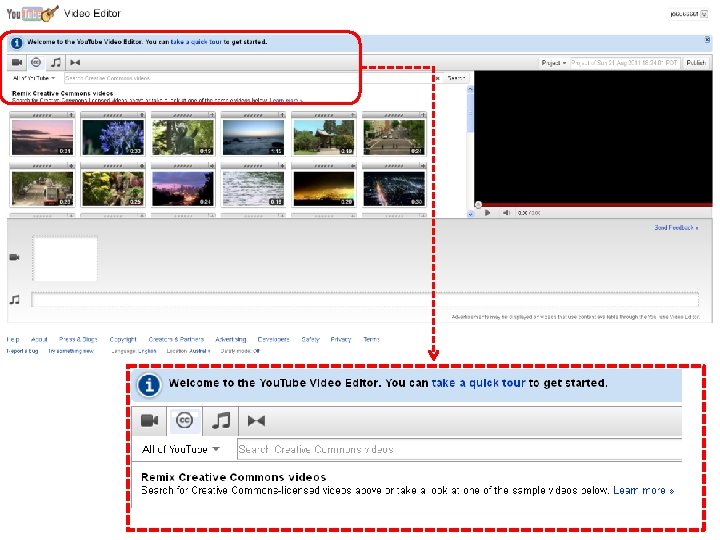This screenshot has width=720, height=540.
Task: Play the preview video
Action: click(x=488, y=213)
